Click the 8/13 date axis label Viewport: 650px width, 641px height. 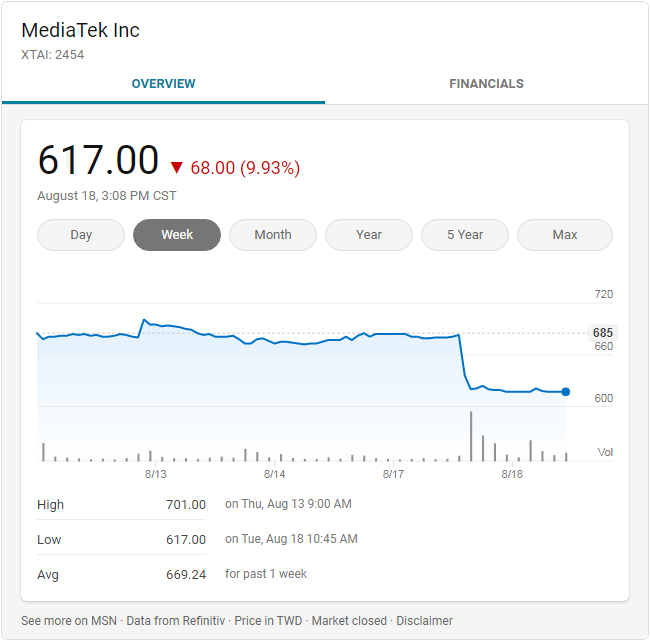pyautogui.click(x=155, y=474)
